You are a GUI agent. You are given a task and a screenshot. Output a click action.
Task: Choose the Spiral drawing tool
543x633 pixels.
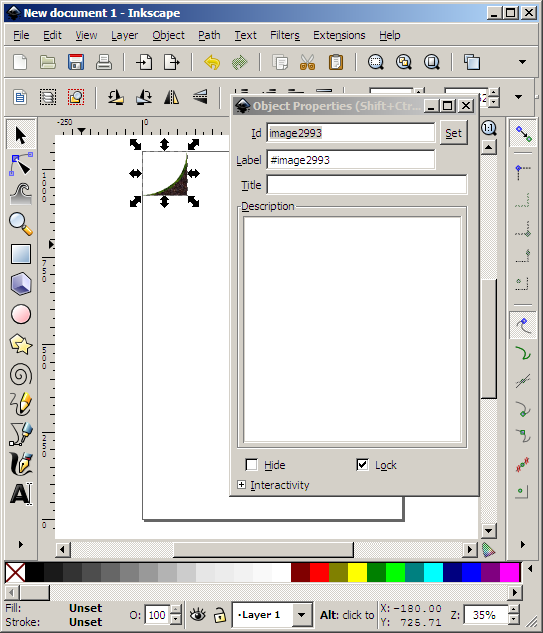click(x=21, y=374)
